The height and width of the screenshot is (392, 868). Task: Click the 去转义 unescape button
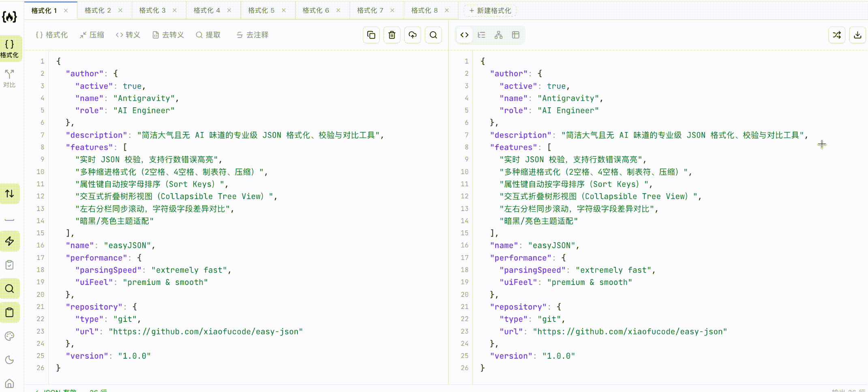168,35
